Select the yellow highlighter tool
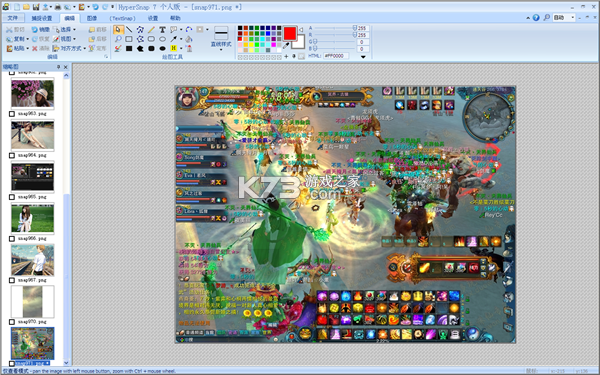The image size is (600, 375). tap(173, 49)
